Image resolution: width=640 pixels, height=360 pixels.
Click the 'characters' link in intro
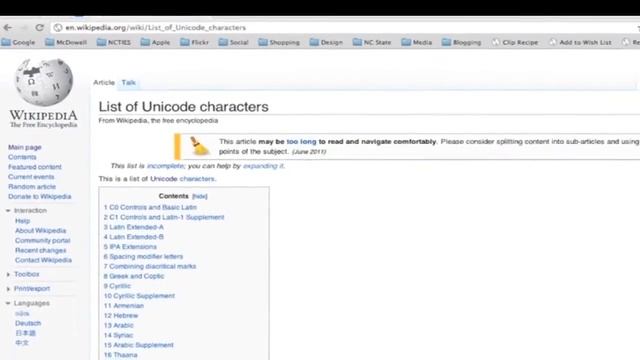pos(197,179)
